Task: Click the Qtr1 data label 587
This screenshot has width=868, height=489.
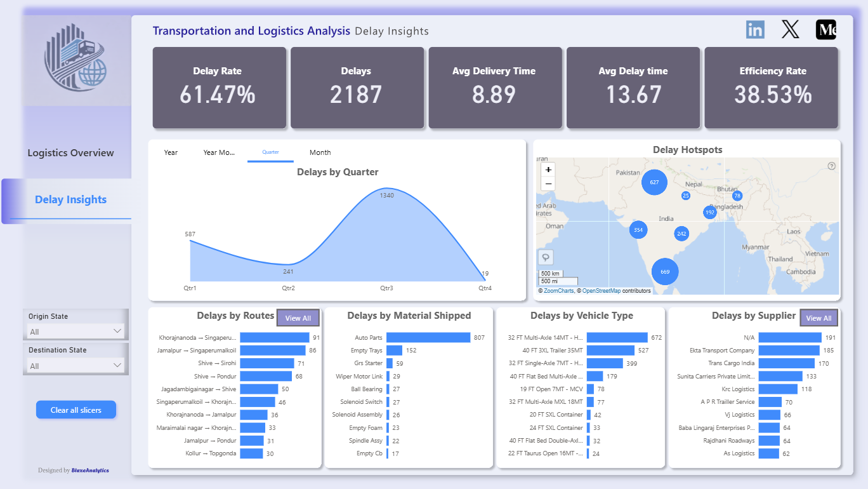Action: [x=190, y=234]
